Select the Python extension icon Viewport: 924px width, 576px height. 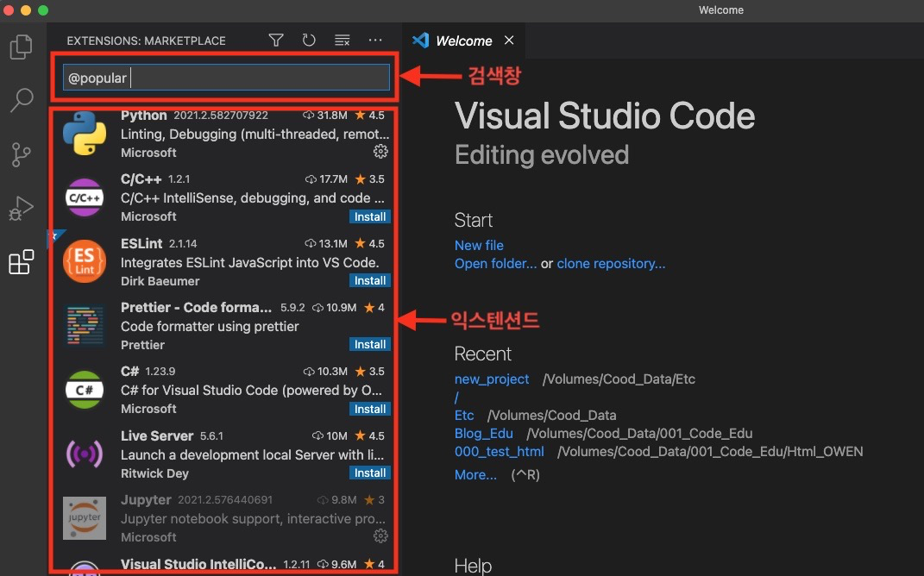85,133
